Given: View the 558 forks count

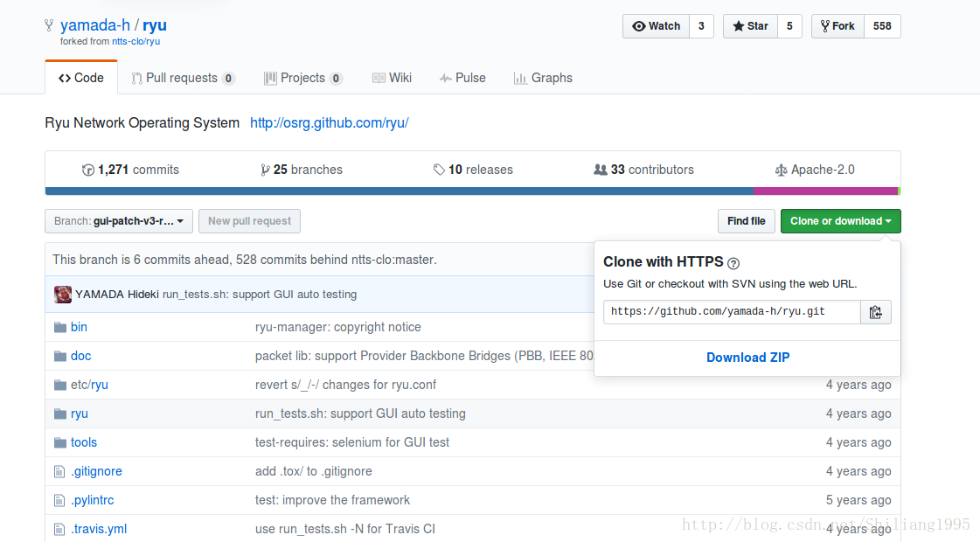Looking at the screenshot, I should [882, 26].
